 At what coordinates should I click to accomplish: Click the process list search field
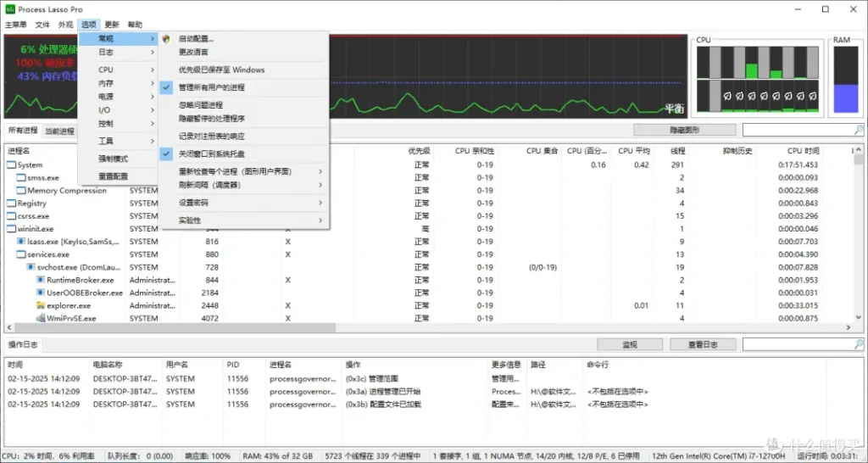tap(798, 130)
